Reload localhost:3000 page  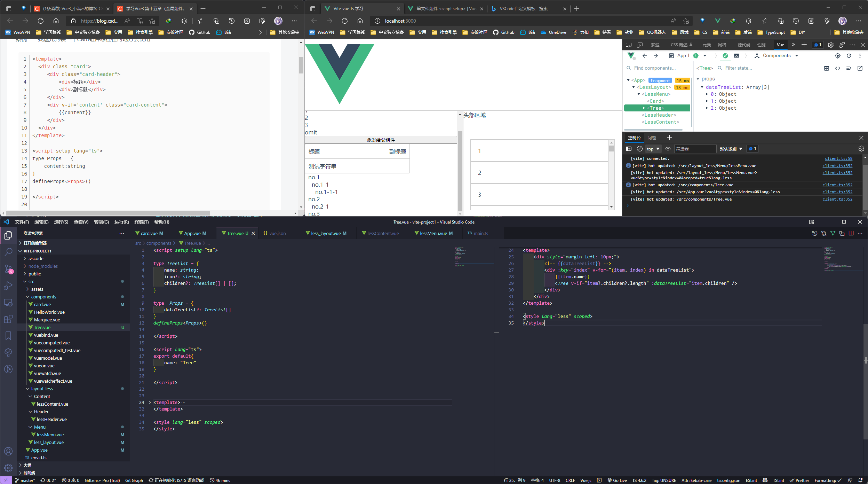tap(345, 21)
